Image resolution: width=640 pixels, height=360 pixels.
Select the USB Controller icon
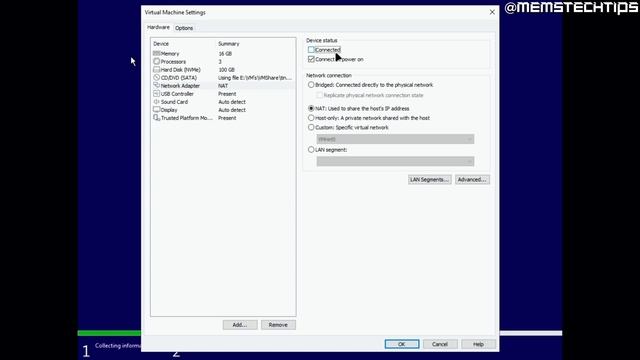pyautogui.click(x=156, y=93)
